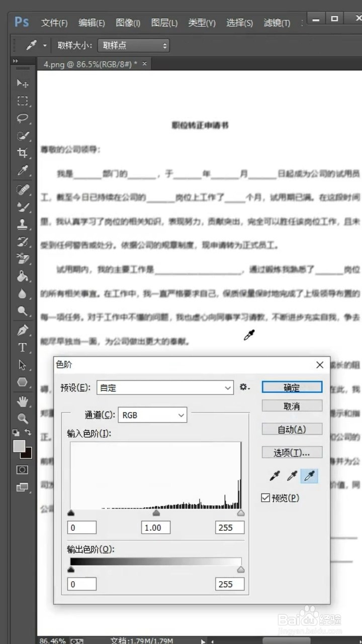This screenshot has width=362, height=644.
Task: Select the Hand tool
Action: (23, 401)
